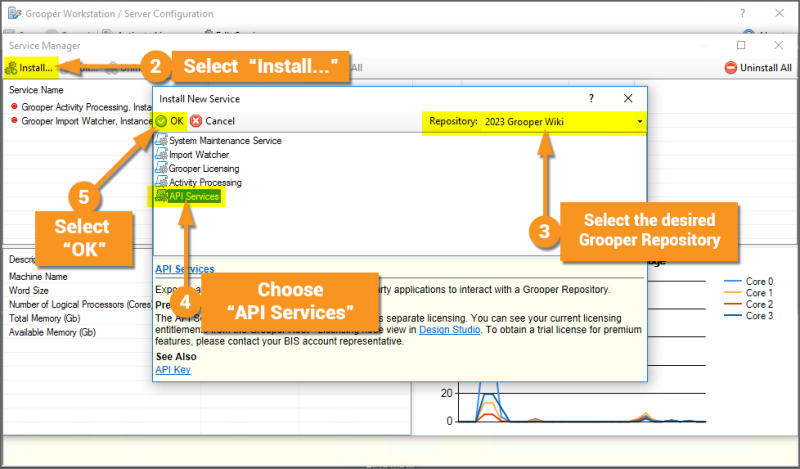The width and height of the screenshot is (800, 469).
Task: Click the Word Size property row
Action: tap(29, 290)
